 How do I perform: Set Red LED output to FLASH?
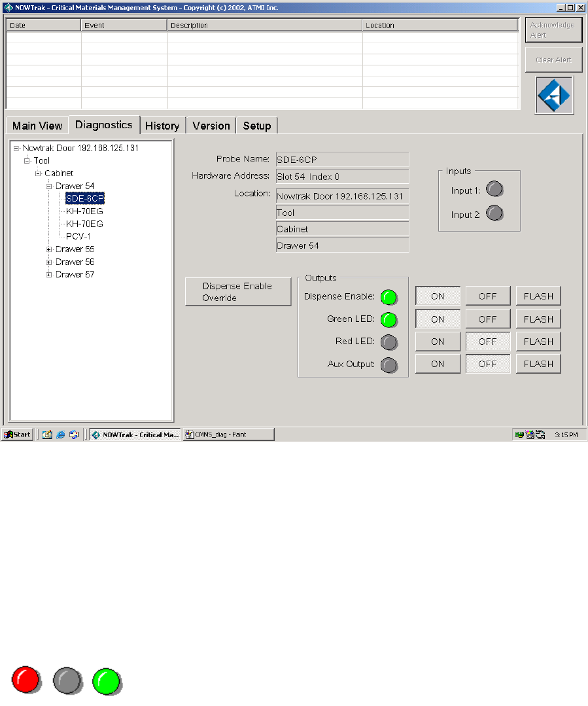[x=538, y=342]
